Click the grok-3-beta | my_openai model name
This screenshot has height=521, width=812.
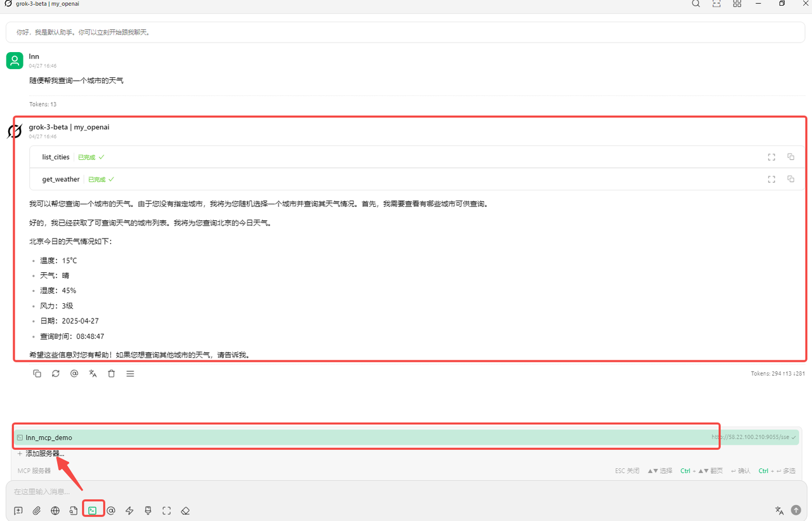coord(69,127)
